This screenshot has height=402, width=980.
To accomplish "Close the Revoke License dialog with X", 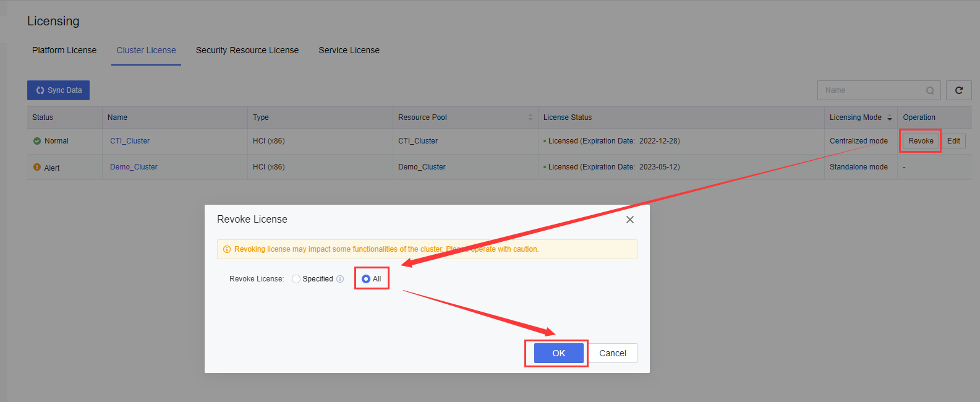I will (629, 220).
